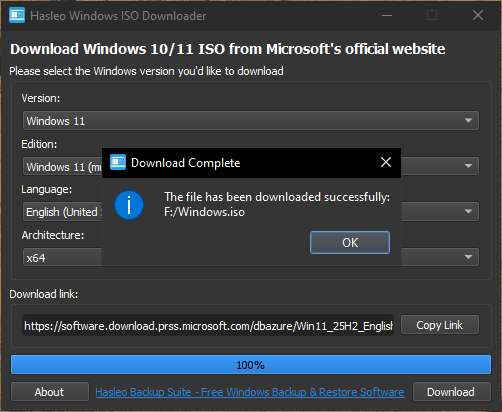Click the Download link URL field
Viewport: 502px width, 412px height.
(x=208, y=325)
